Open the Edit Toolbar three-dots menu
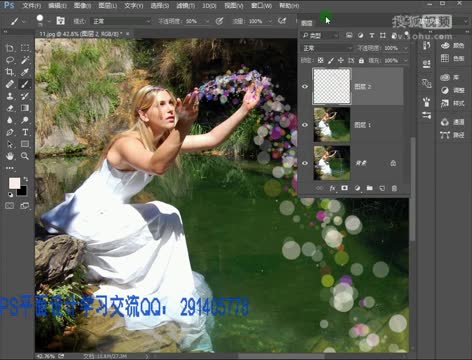Screen dimensions: 472x360 tap(10, 168)
